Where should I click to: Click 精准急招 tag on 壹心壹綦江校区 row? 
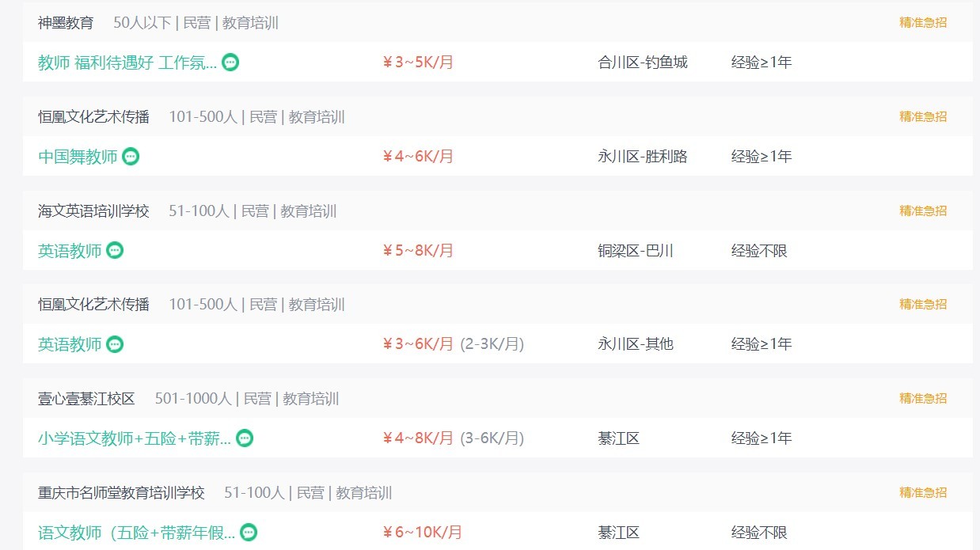923,399
